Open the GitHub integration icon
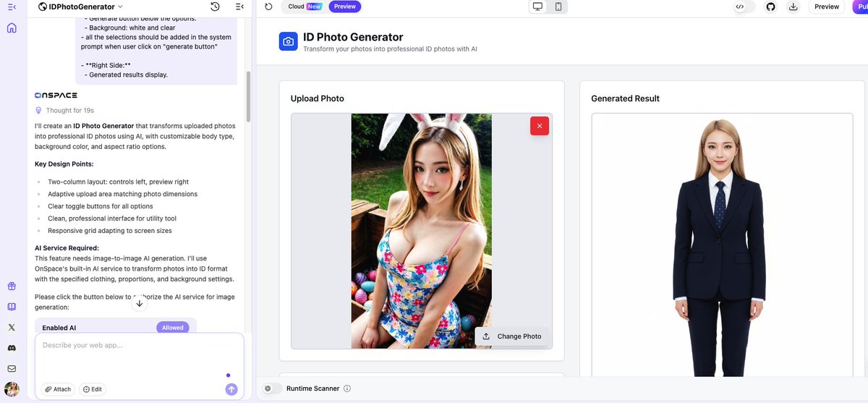Viewport: 868px width, 403px height. point(771,7)
